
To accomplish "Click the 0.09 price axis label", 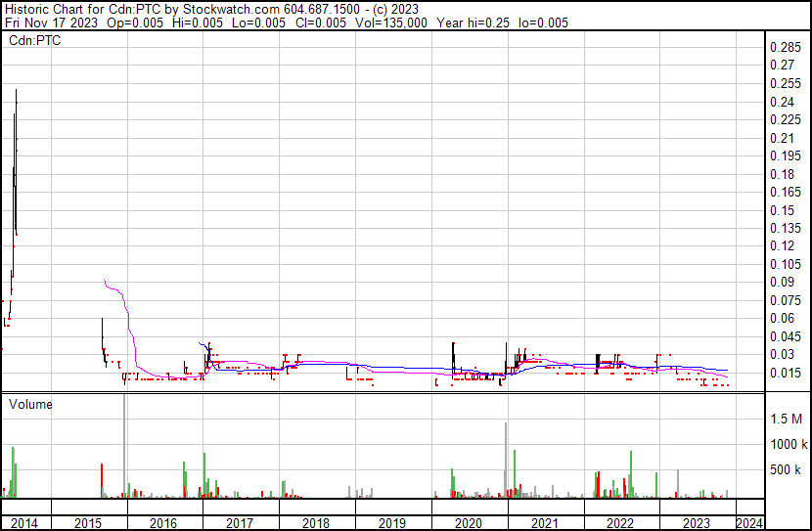I will [x=782, y=282].
